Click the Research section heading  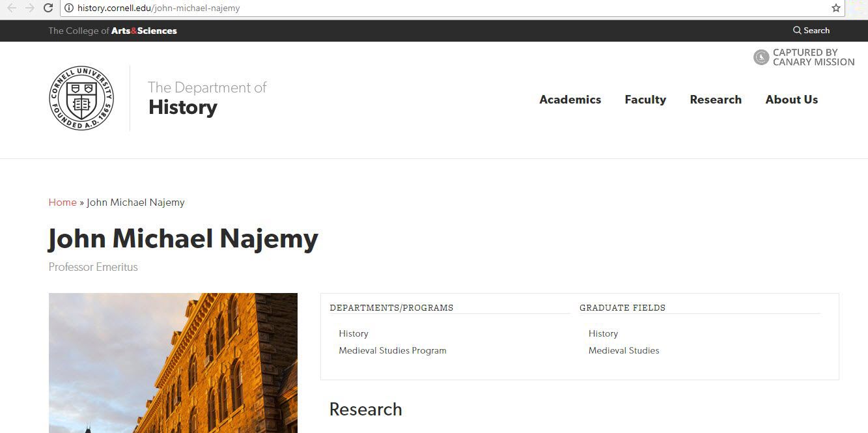(366, 410)
